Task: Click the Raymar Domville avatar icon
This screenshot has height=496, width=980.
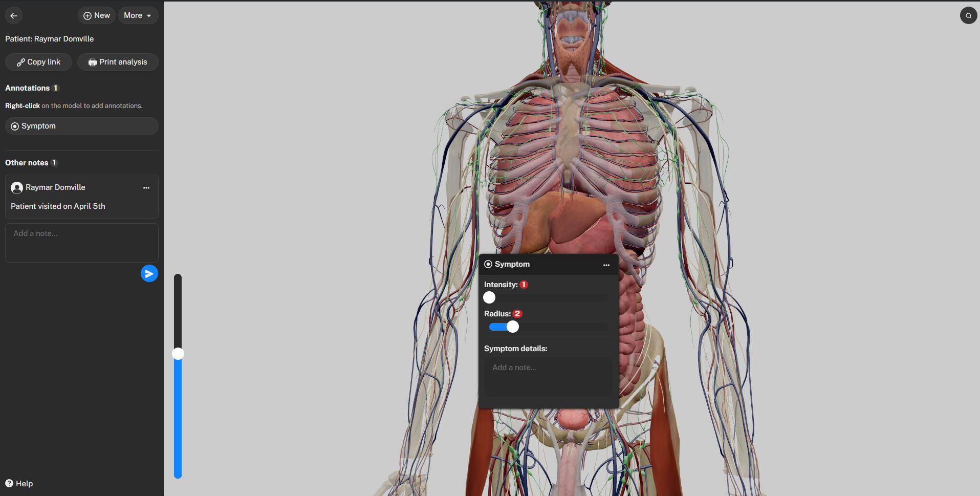Action: pyautogui.click(x=17, y=188)
